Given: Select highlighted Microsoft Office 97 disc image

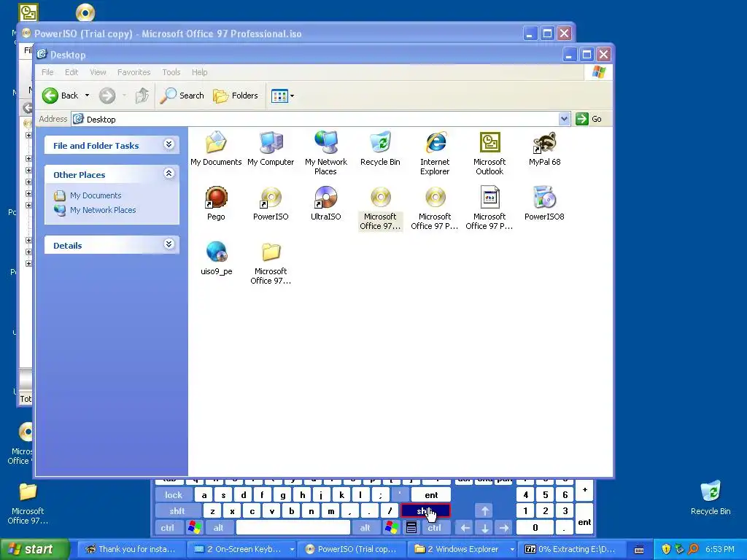Looking at the screenshot, I should point(380,208).
